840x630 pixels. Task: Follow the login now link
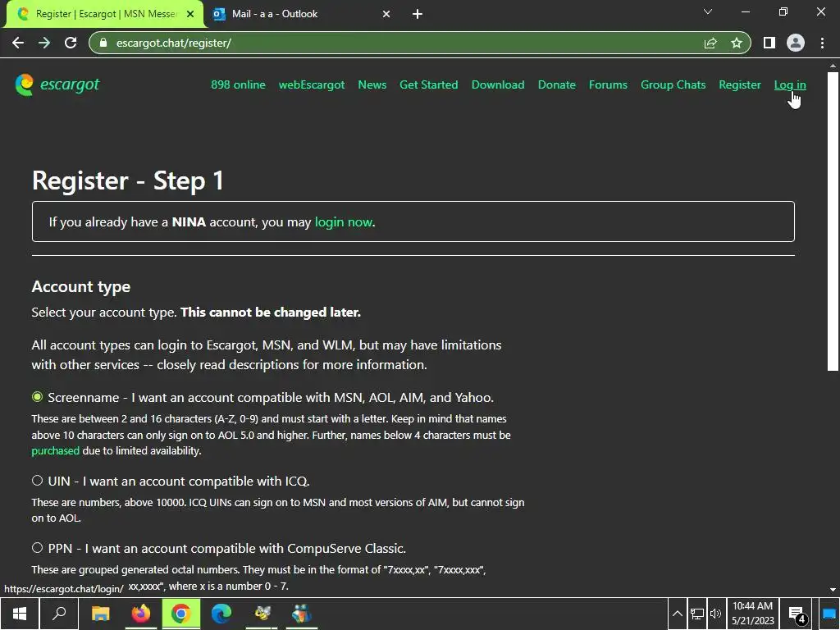pyautogui.click(x=343, y=221)
